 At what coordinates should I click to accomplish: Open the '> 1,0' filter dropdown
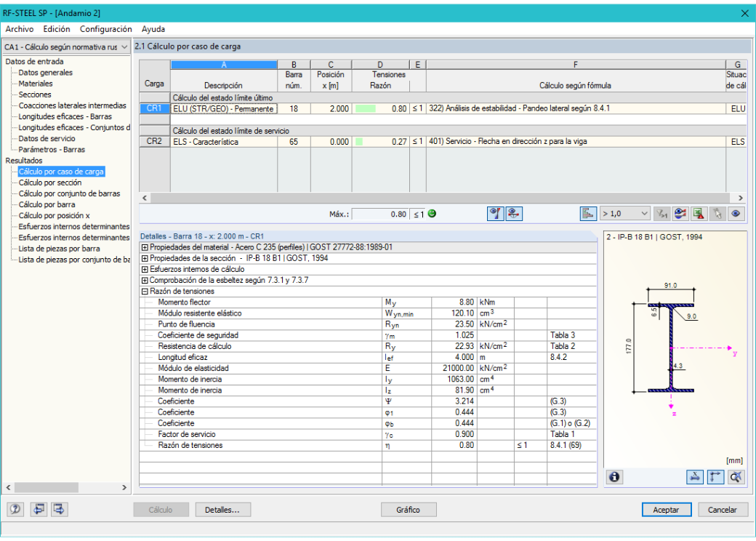(625, 214)
